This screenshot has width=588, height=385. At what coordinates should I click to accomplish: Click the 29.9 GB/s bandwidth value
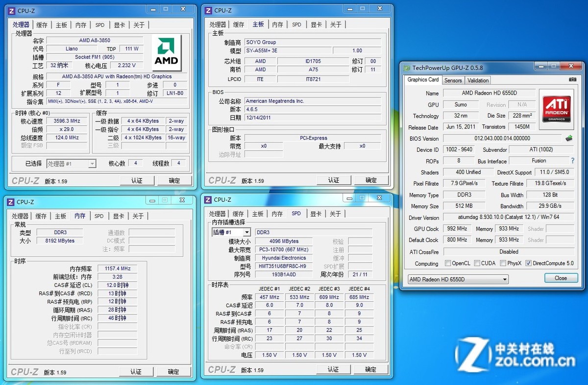tap(550, 206)
